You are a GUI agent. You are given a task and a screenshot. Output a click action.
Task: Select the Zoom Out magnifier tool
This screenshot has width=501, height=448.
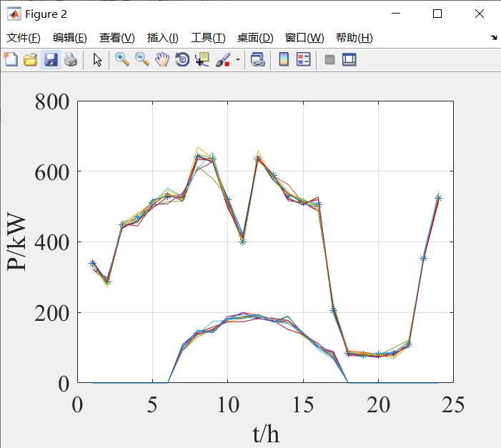(142, 60)
